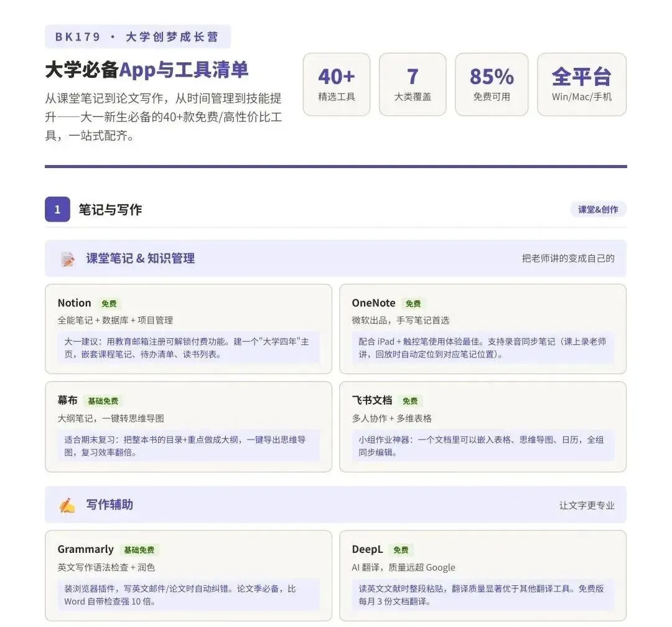Click the 全平台 Win/Mac/手机 stat card
This screenshot has width=672, height=627.
pos(582,85)
